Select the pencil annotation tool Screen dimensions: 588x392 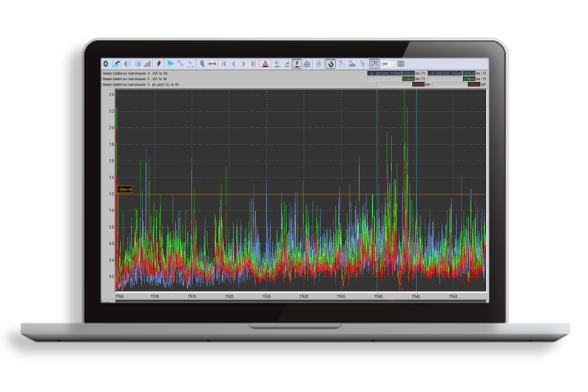(159, 64)
